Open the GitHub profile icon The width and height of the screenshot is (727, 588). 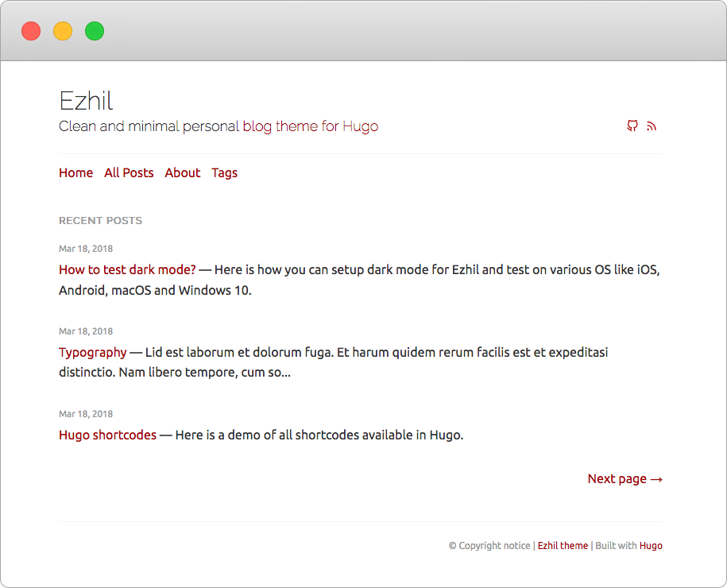632,126
